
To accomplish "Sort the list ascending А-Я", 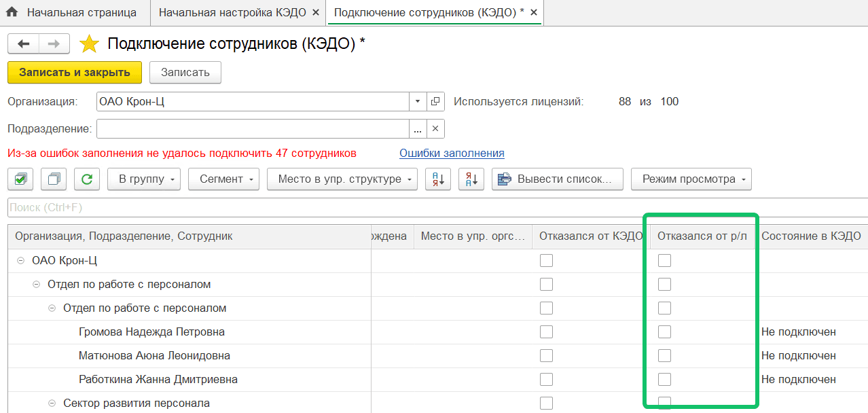I will point(438,179).
